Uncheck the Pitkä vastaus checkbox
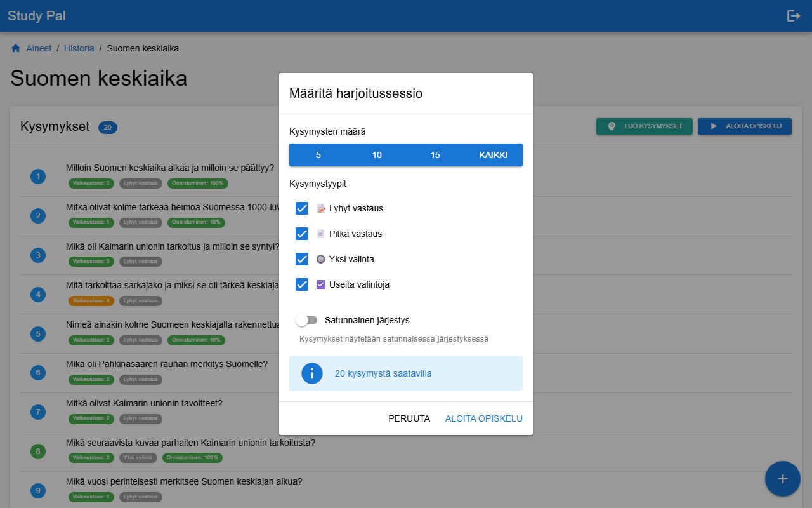812x508 pixels. click(302, 234)
